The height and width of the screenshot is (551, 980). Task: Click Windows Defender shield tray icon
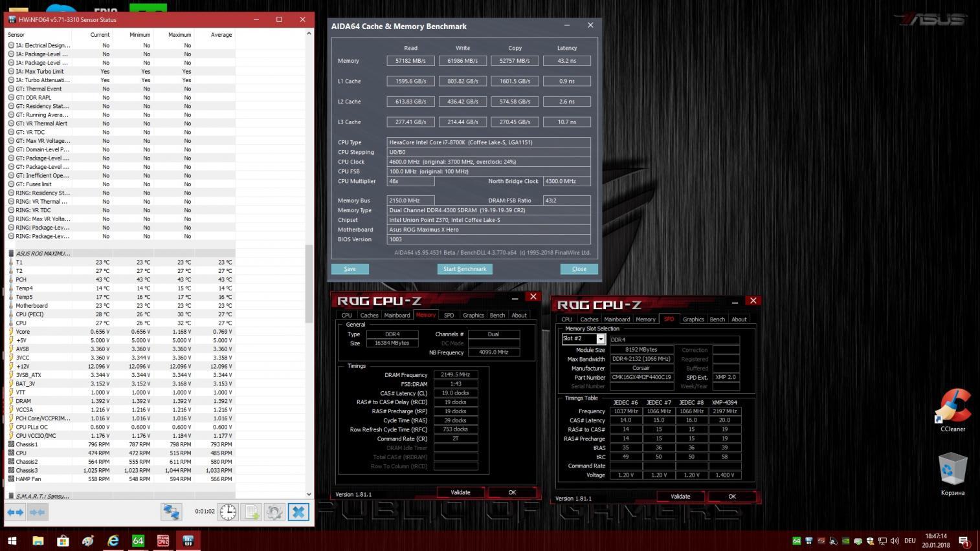coord(871,541)
